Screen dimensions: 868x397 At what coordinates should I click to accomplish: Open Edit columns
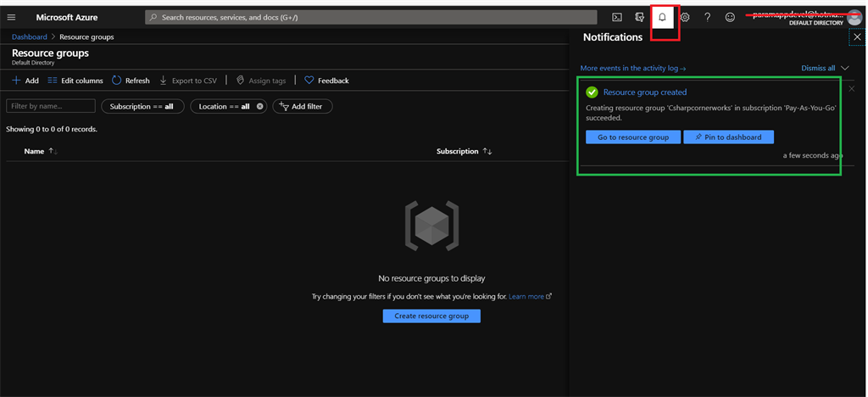75,81
